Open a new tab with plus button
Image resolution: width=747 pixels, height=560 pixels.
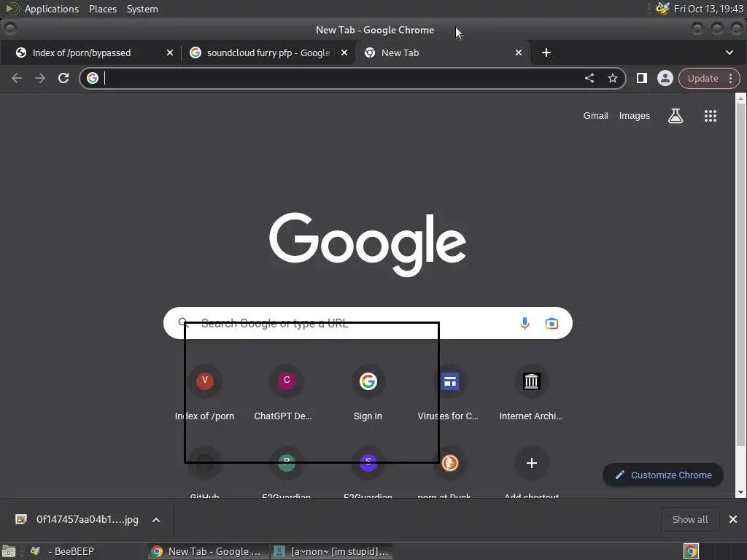point(546,52)
